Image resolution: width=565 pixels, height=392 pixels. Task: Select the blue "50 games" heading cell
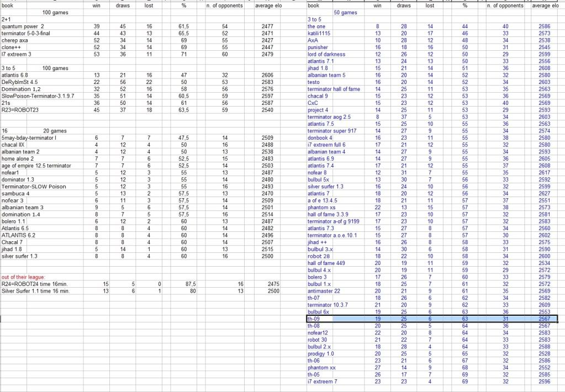coord(345,13)
